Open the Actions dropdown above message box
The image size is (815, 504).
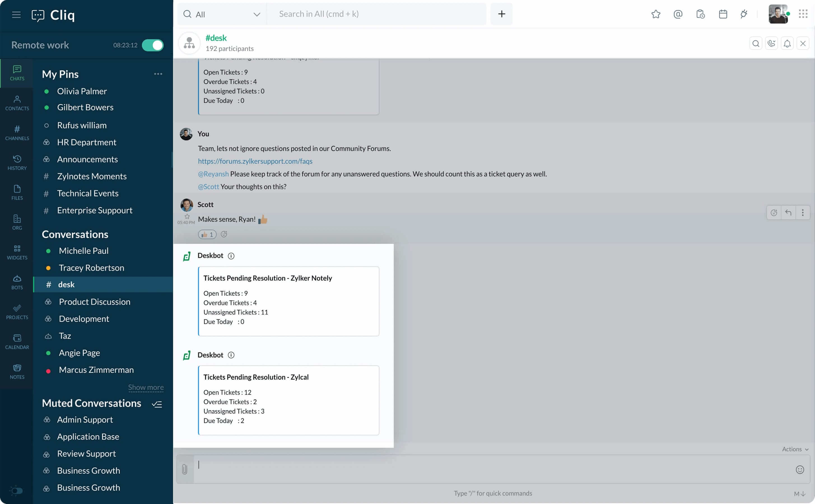coord(795,449)
